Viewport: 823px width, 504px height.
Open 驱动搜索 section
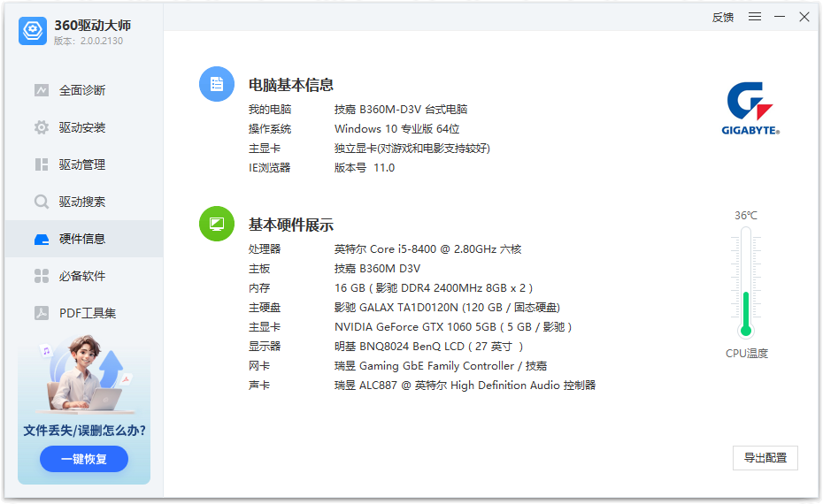pyautogui.click(x=84, y=202)
